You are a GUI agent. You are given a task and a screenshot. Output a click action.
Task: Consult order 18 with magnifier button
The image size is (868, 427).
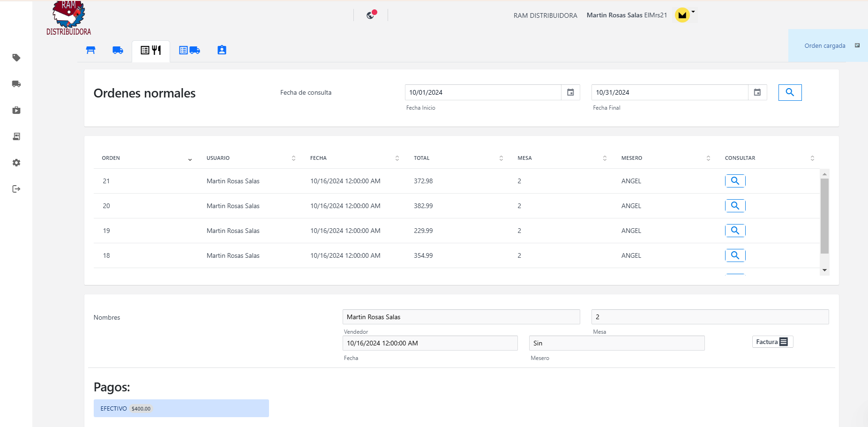coord(735,255)
